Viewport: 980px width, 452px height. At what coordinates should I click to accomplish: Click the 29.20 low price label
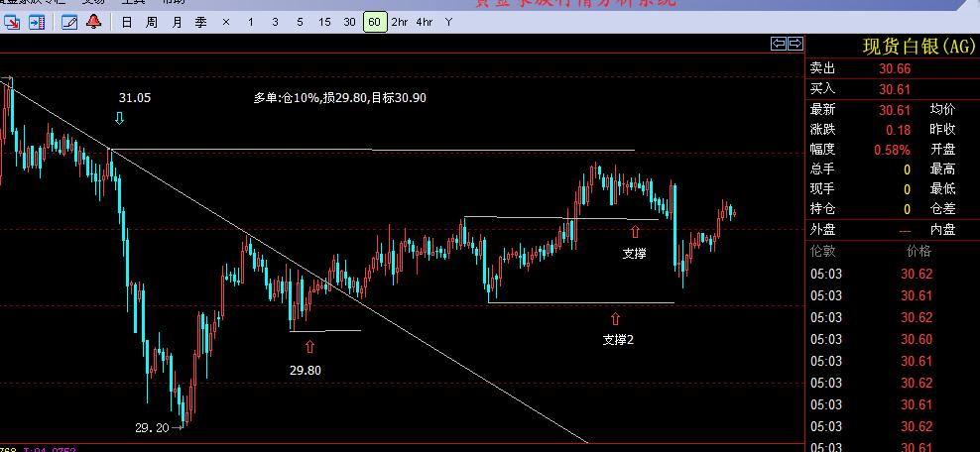152,428
